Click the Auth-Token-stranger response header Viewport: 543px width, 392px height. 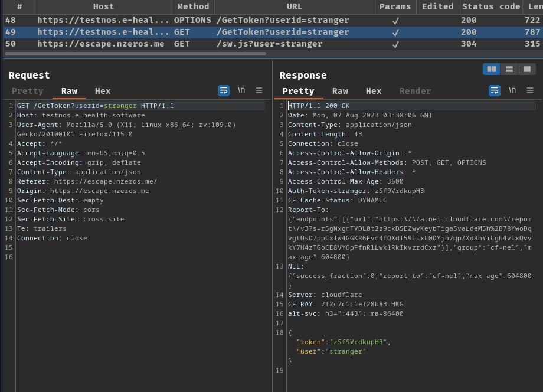tap(356, 191)
